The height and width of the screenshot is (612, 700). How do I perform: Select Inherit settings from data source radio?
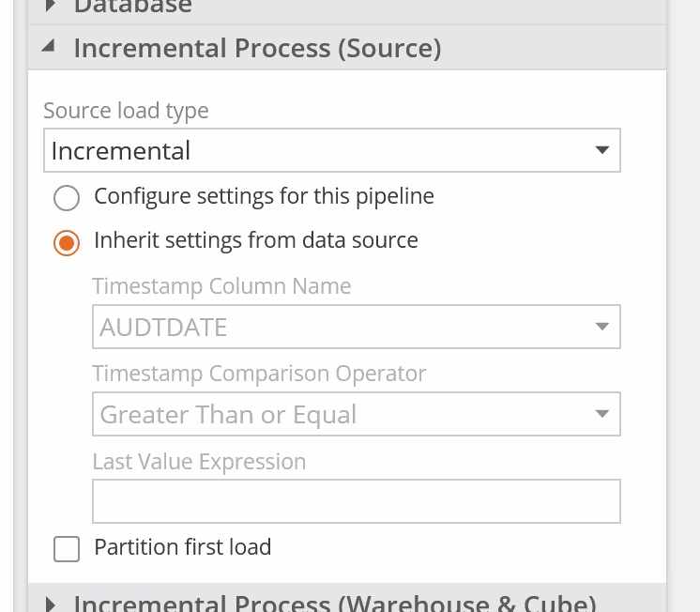click(x=67, y=242)
